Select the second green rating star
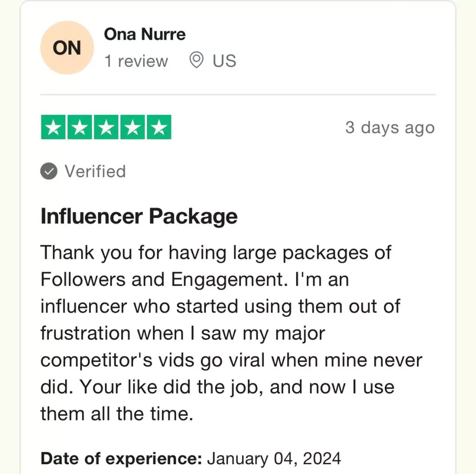The height and width of the screenshot is (474, 476). point(80,127)
